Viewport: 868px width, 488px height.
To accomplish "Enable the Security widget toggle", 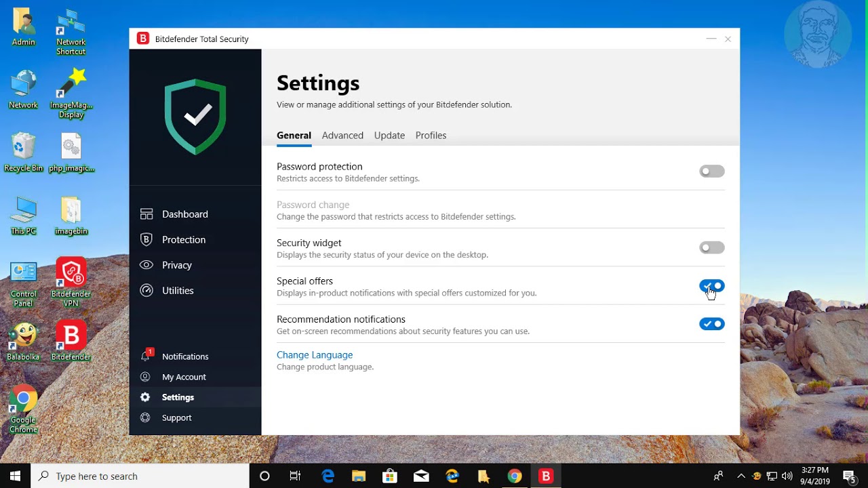I will coord(712,248).
